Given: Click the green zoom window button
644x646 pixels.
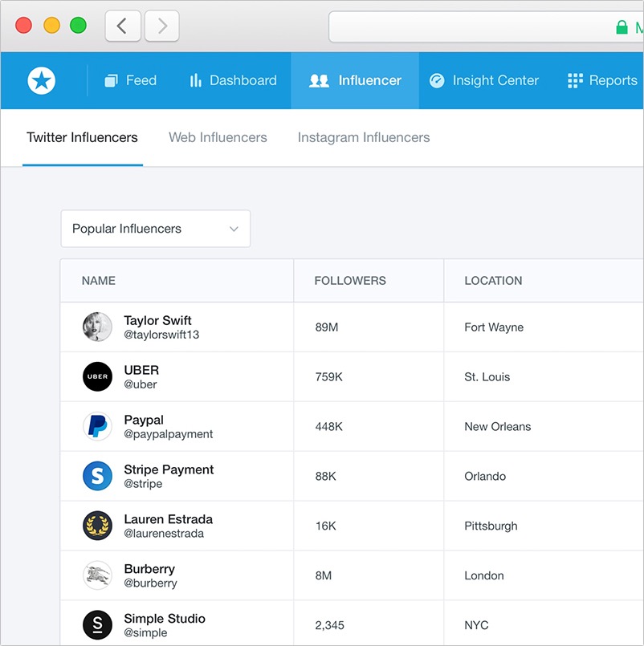Looking at the screenshot, I should pyautogui.click(x=79, y=25).
